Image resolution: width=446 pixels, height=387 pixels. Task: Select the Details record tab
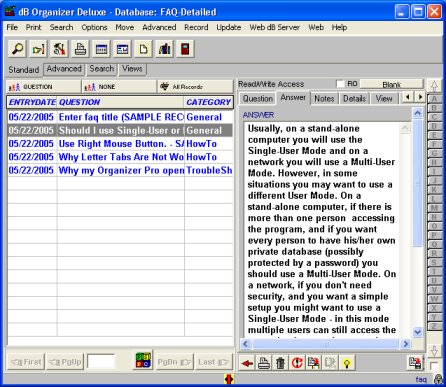[x=354, y=99]
